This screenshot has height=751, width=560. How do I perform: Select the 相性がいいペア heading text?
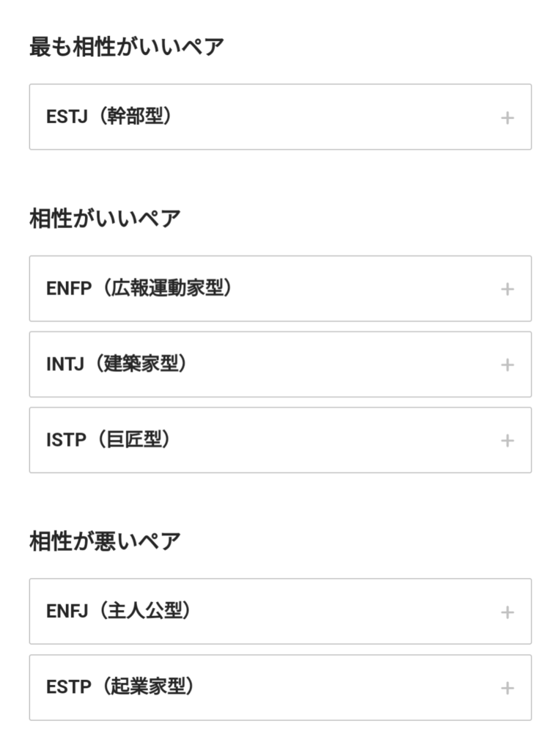click(x=105, y=218)
